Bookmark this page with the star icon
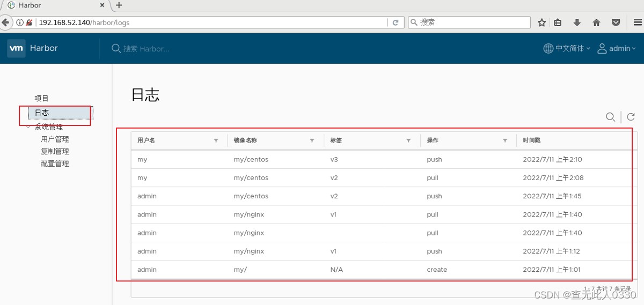The width and height of the screenshot is (644, 305). [542, 23]
